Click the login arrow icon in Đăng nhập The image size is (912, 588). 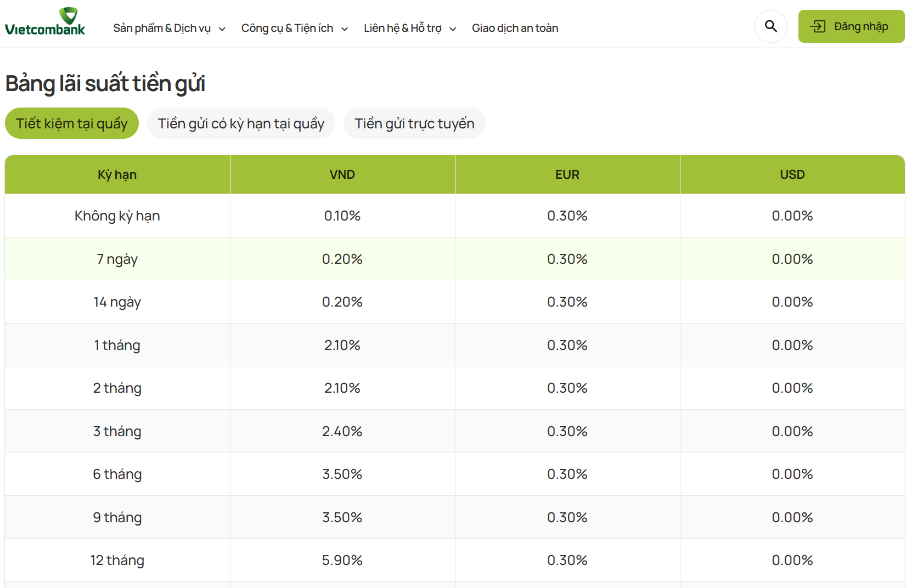[818, 26]
